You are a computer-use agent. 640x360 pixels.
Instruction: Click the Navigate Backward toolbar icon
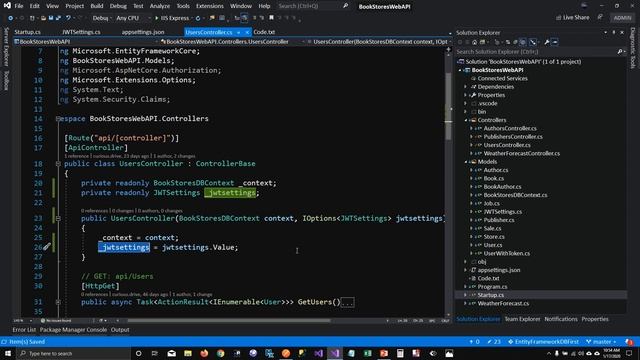click(11, 18)
